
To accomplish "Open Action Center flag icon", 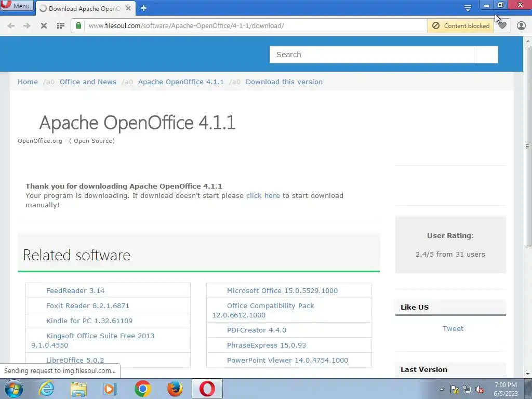I will [455, 389].
